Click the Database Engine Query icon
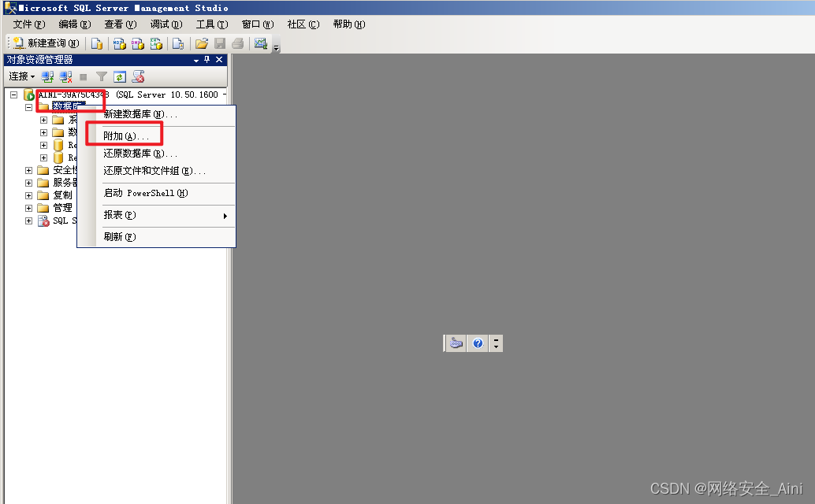815x504 pixels. 97,43
